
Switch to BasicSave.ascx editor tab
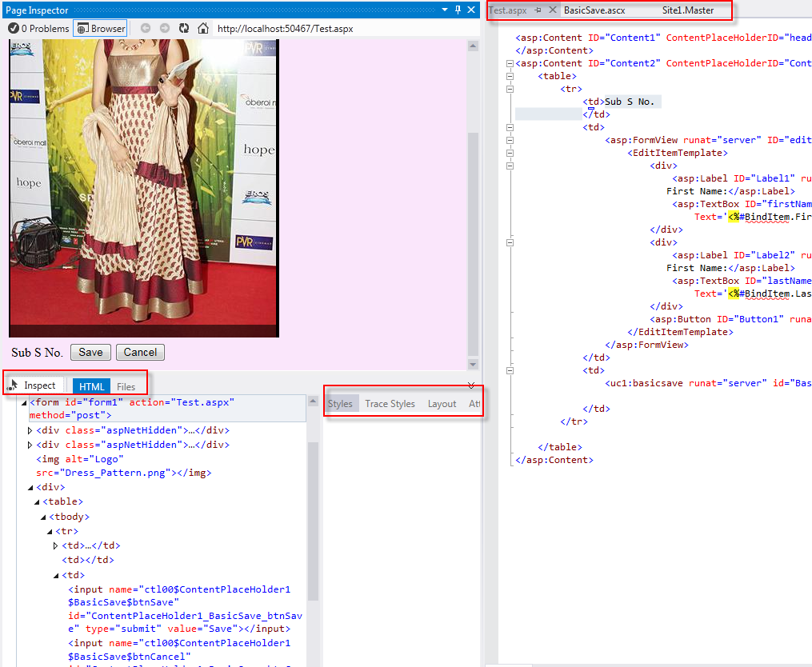pyautogui.click(x=594, y=10)
